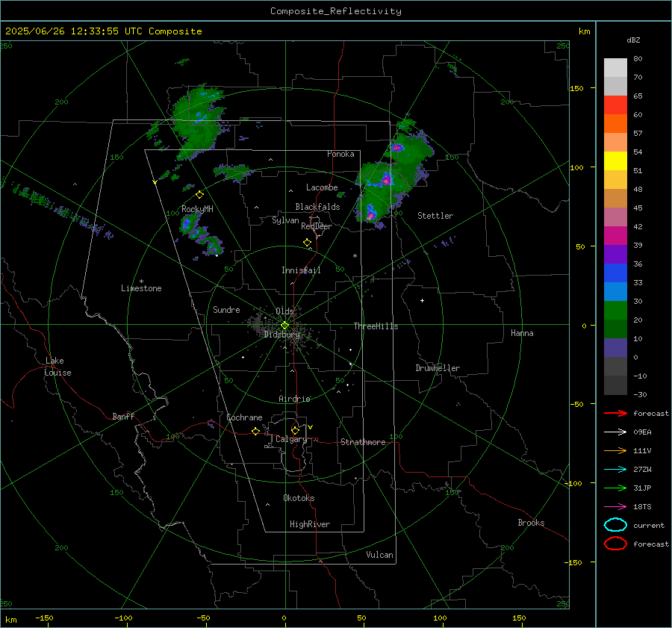Click the orange 111V arrow icon
The height and width of the screenshot is (628, 672).
[615, 450]
